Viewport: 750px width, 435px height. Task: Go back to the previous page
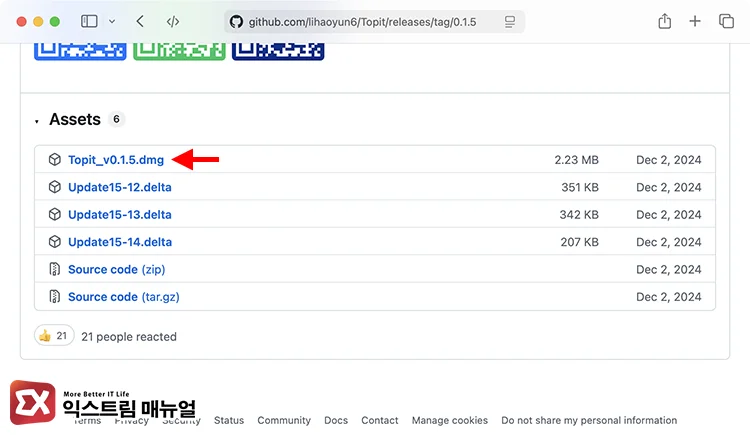click(139, 21)
